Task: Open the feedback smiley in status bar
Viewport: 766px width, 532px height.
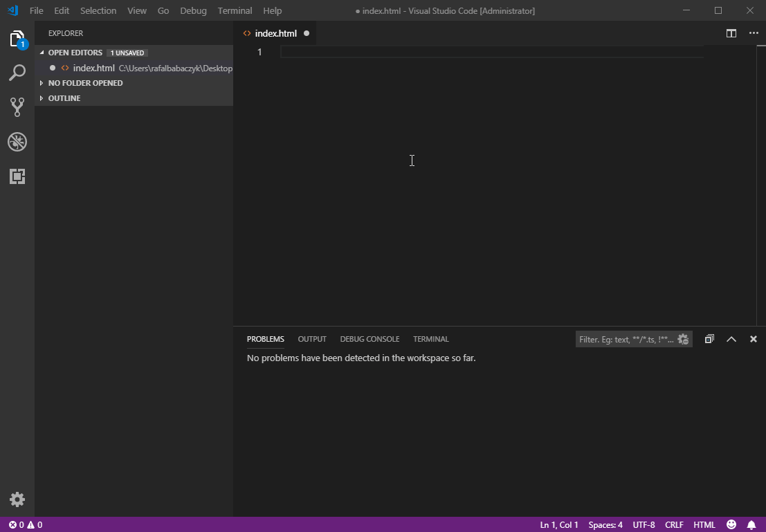Action: [x=731, y=524]
